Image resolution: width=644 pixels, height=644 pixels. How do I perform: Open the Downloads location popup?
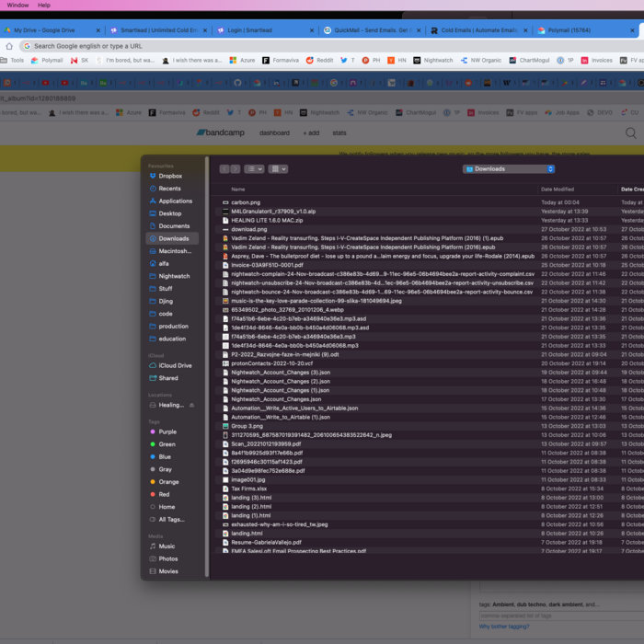[x=509, y=169]
